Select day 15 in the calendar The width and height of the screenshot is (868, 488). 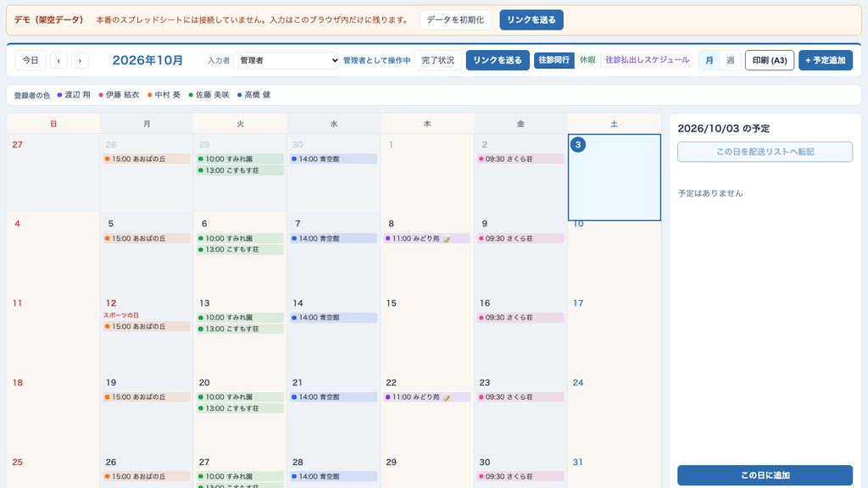[x=427, y=332]
